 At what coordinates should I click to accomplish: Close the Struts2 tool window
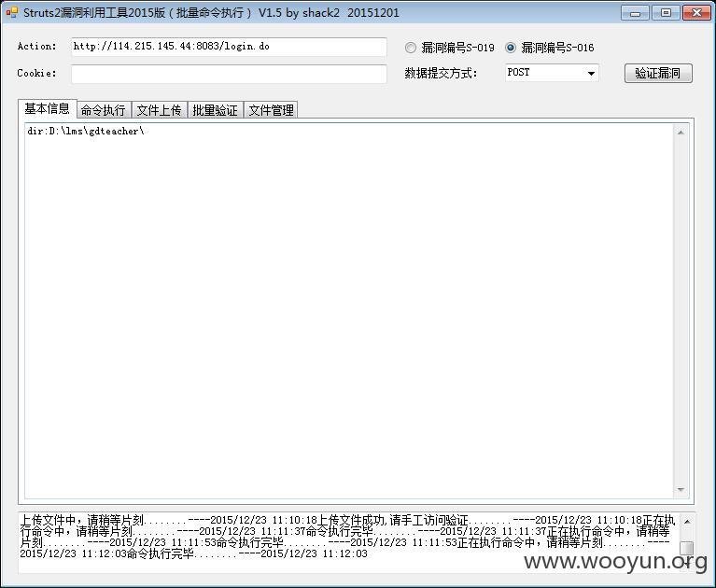click(x=696, y=12)
